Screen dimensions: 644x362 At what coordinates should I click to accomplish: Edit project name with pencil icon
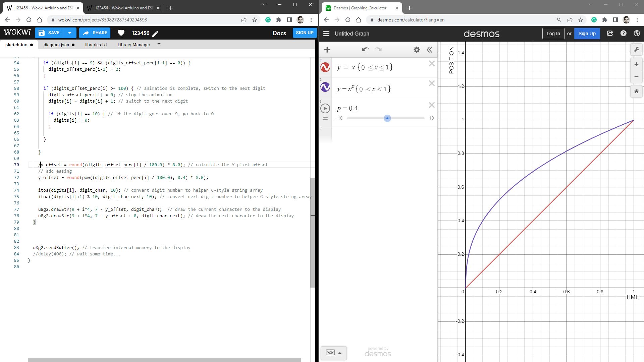click(156, 33)
